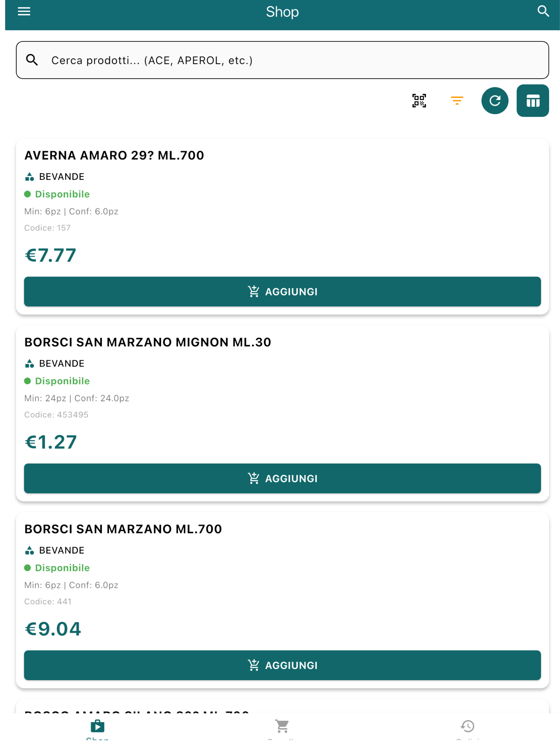Image resolution: width=560 pixels, height=747 pixels.
Task: Select the Averna Amaro product title
Action: pyautogui.click(x=114, y=155)
